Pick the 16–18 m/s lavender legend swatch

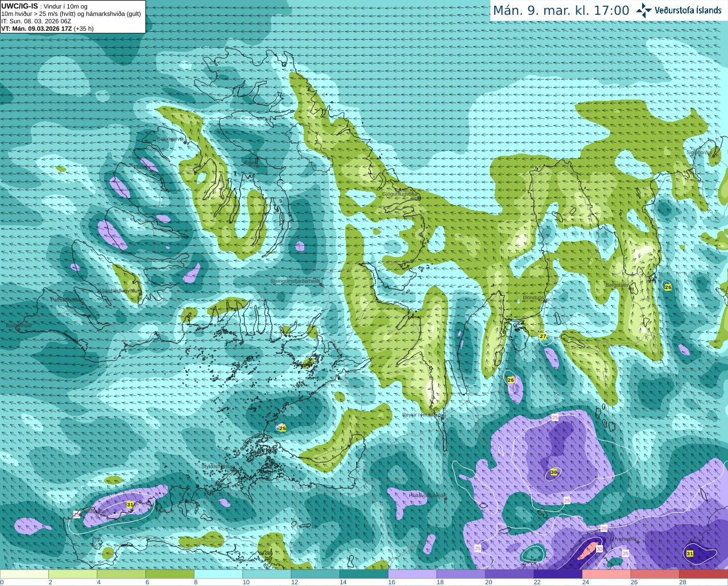coord(412,574)
